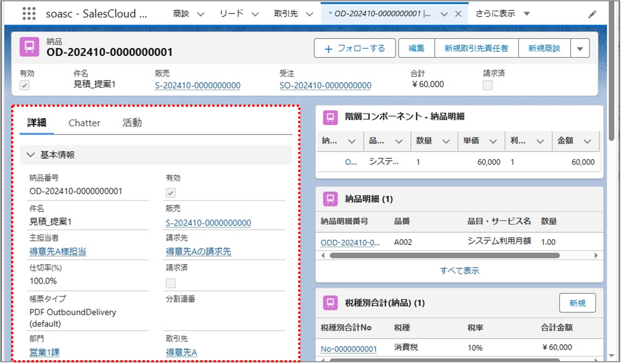643x364 pixels.
Task: Click the 税種別合計 horizontal scrollbar thumb
Action: coord(444,360)
